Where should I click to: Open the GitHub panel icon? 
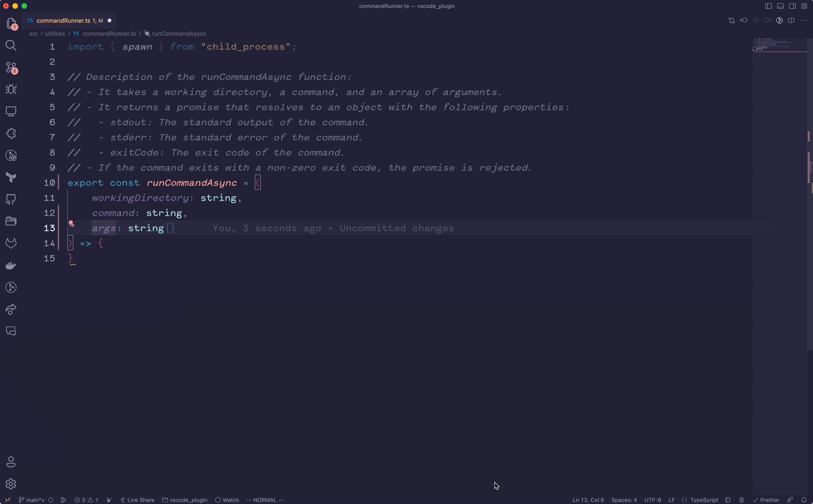pos(11,199)
